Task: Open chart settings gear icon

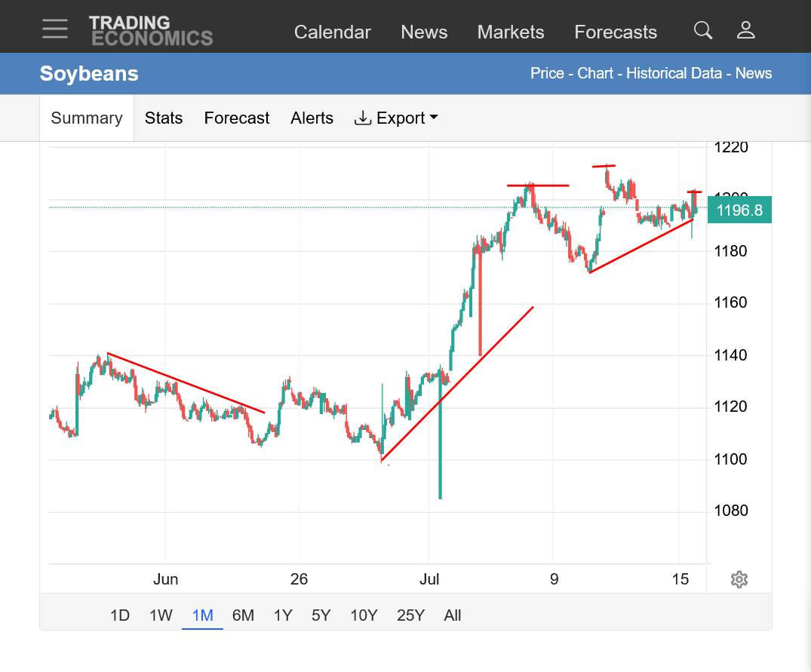Action: pos(739,579)
